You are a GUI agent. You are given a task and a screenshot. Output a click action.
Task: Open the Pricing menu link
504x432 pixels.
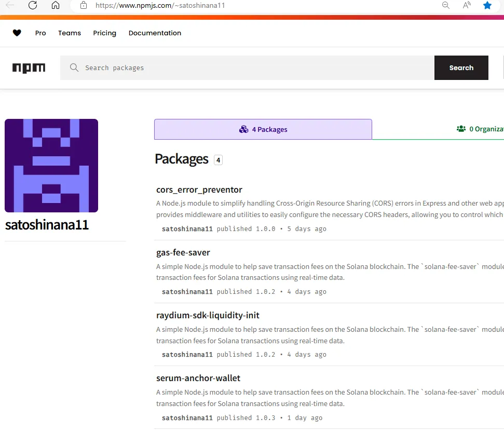[x=104, y=33]
